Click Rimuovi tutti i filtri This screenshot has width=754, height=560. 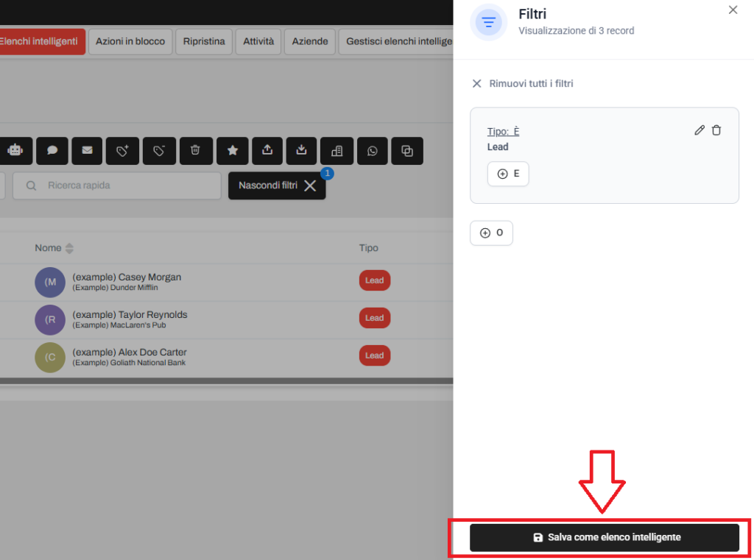pyautogui.click(x=523, y=84)
